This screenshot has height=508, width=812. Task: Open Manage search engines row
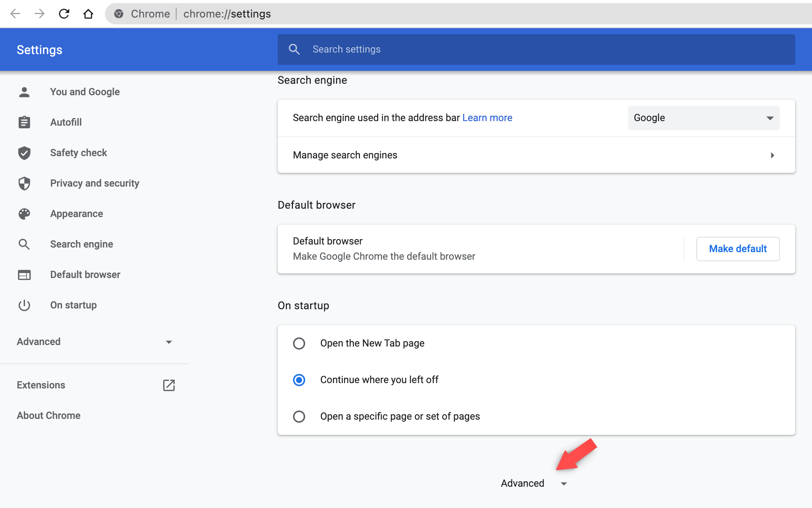coord(536,155)
